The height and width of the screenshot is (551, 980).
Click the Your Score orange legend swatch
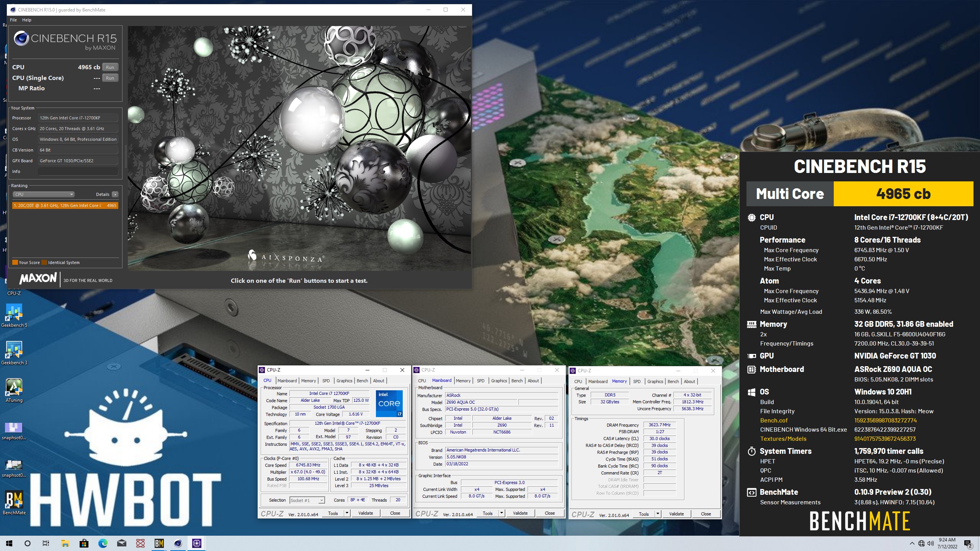pyautogui.click(x=15, y=262)
